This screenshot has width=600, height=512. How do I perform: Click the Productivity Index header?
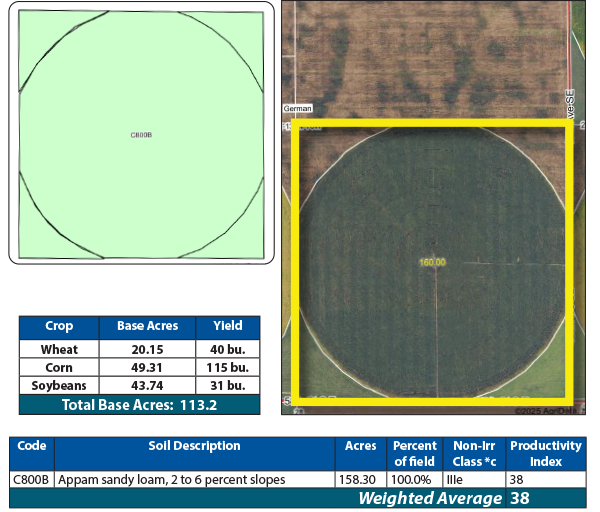(545, 453)
